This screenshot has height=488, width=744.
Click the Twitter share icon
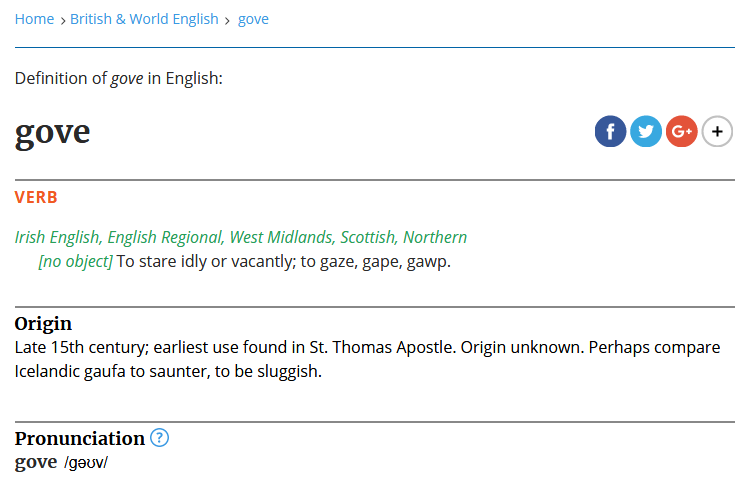(646, 131)
